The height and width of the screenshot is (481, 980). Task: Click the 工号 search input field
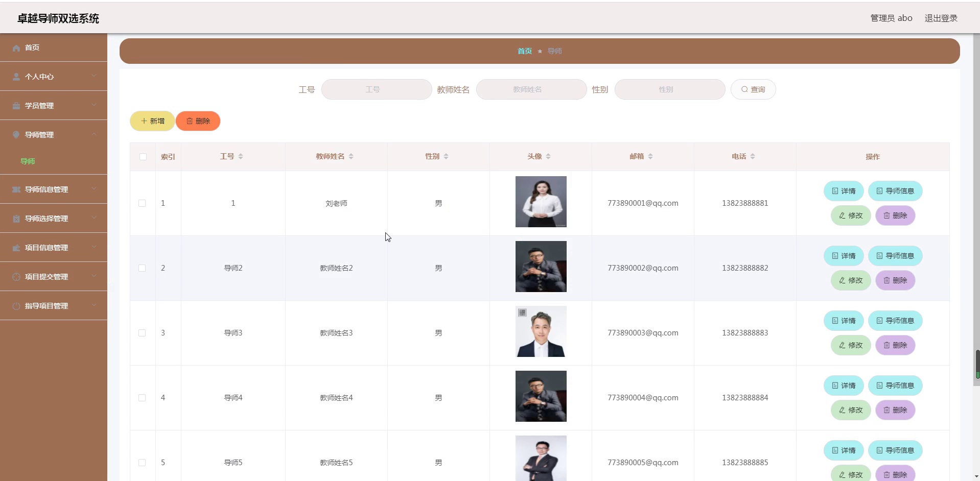click(x=377, y=89)
